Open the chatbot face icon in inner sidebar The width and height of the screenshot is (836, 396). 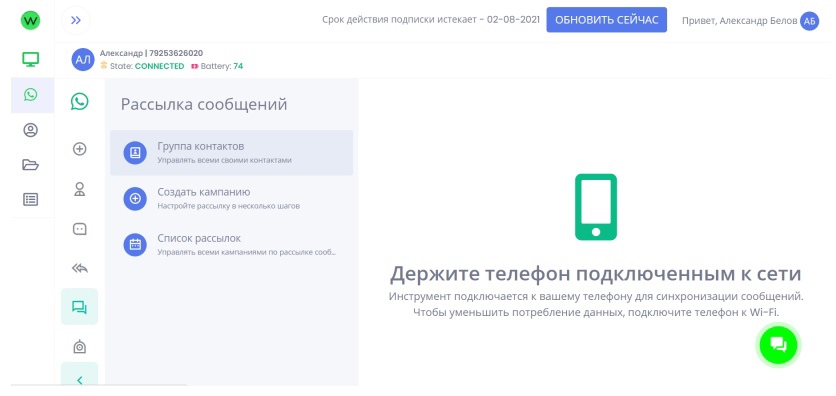[79, 229]
